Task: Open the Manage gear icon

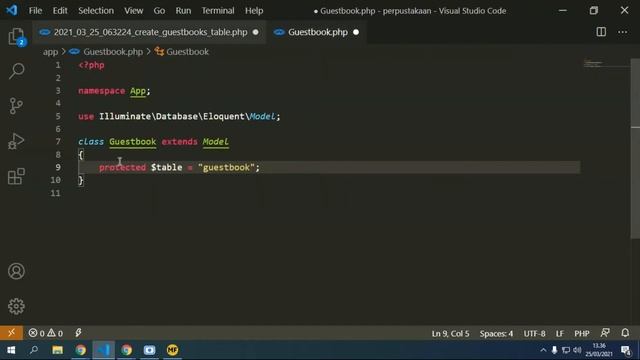Action: click(16, 306)
